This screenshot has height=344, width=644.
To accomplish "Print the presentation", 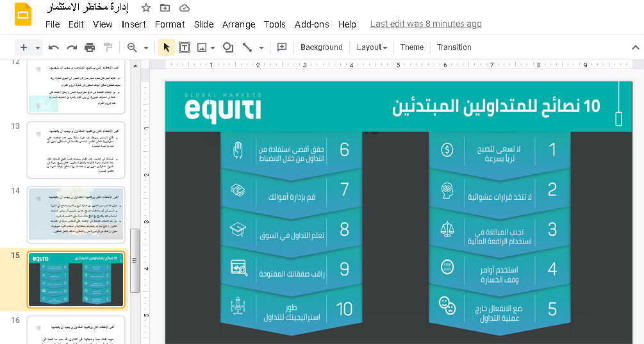I will point(90,47).
